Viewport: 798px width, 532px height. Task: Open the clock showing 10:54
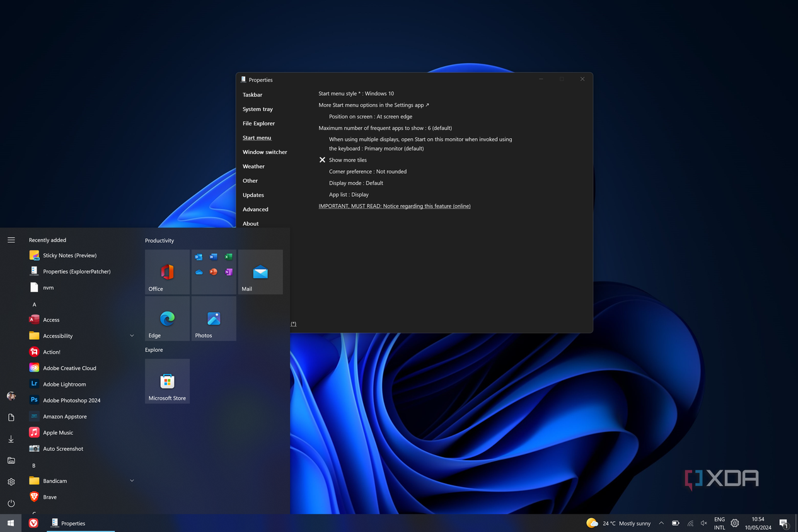(x=758, y=523)
